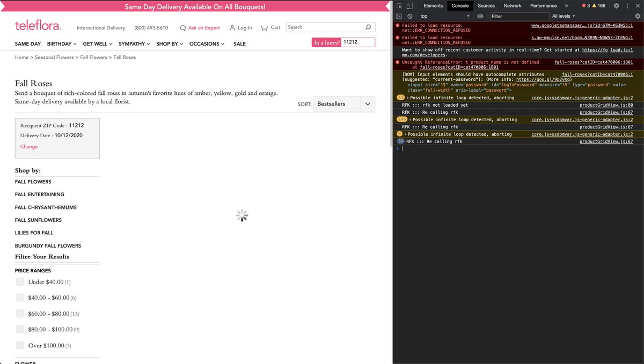The image size is (644, 364).
Task: Check the $40.00 - $60.00 filter
Action: click(x=20, y=298)
